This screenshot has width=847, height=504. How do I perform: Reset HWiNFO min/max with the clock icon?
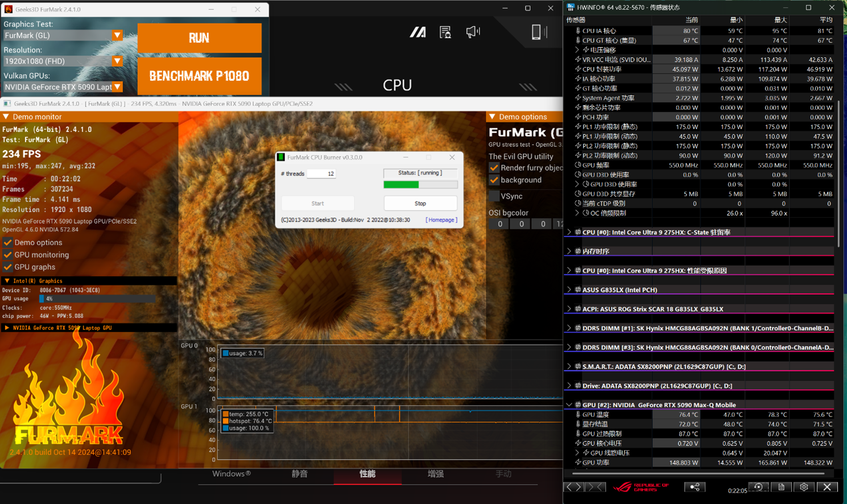(758, 487)
